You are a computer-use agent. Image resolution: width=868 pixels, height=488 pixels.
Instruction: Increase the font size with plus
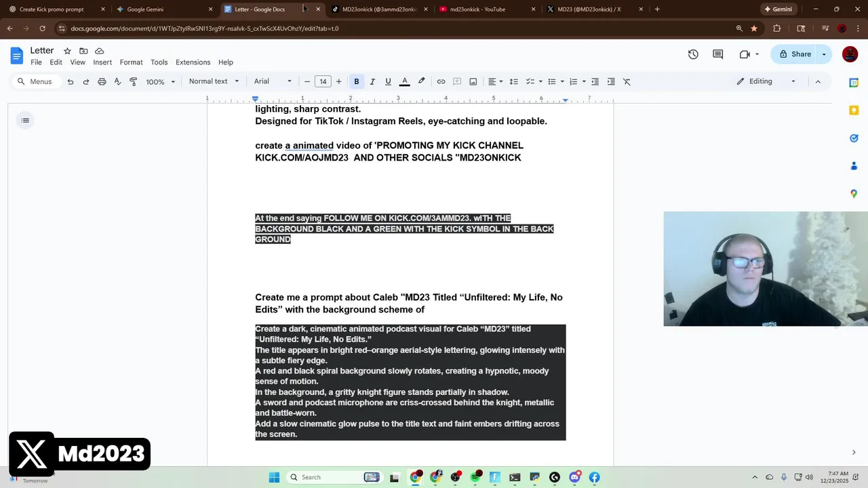[x=338, y=81]
